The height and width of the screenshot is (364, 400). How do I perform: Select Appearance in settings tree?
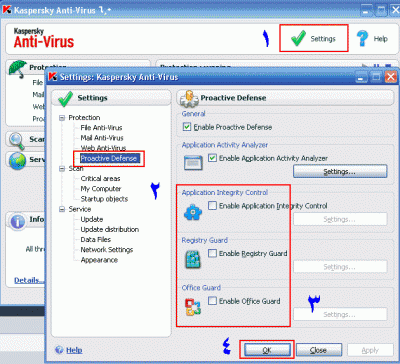point(99,260)
